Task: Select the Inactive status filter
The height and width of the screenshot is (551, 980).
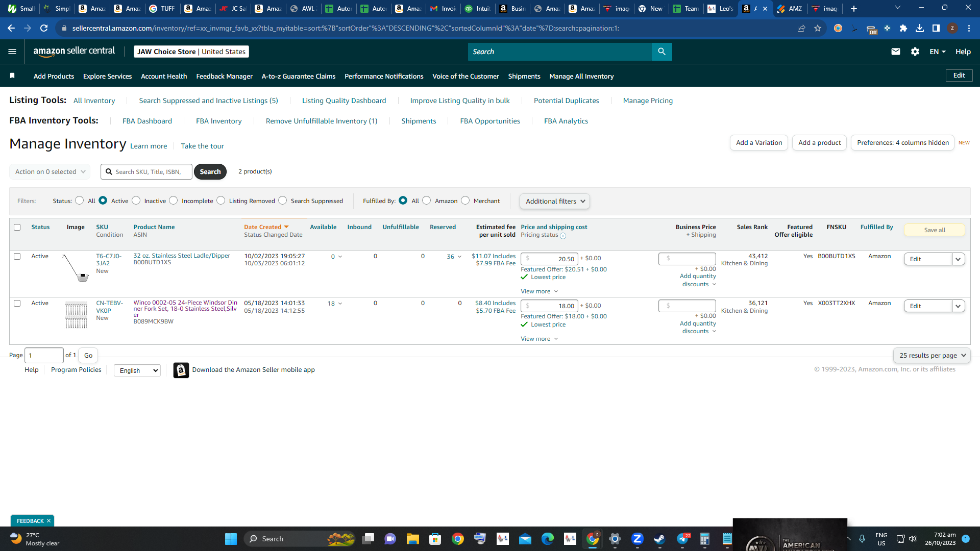Action: click(136, 201)
